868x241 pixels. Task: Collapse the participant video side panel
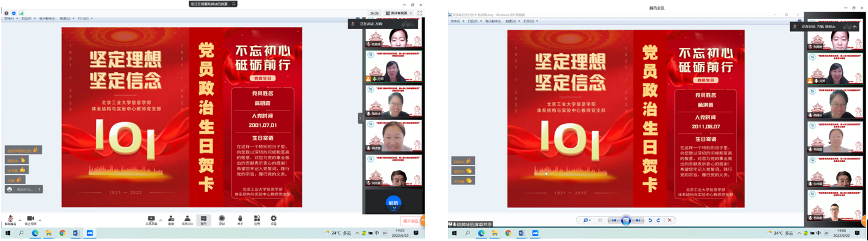(361, 118)
